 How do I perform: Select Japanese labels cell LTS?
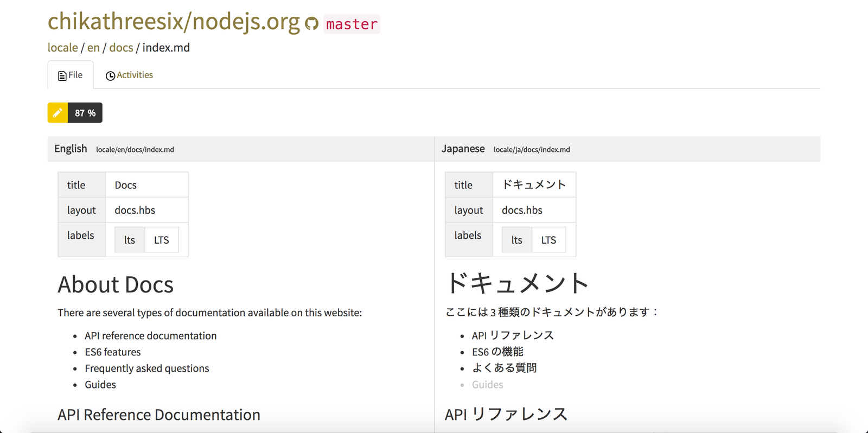point(549,240)
